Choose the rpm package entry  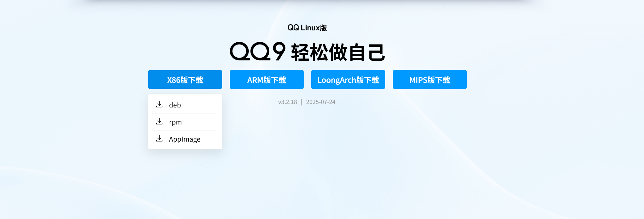[185, 122]
